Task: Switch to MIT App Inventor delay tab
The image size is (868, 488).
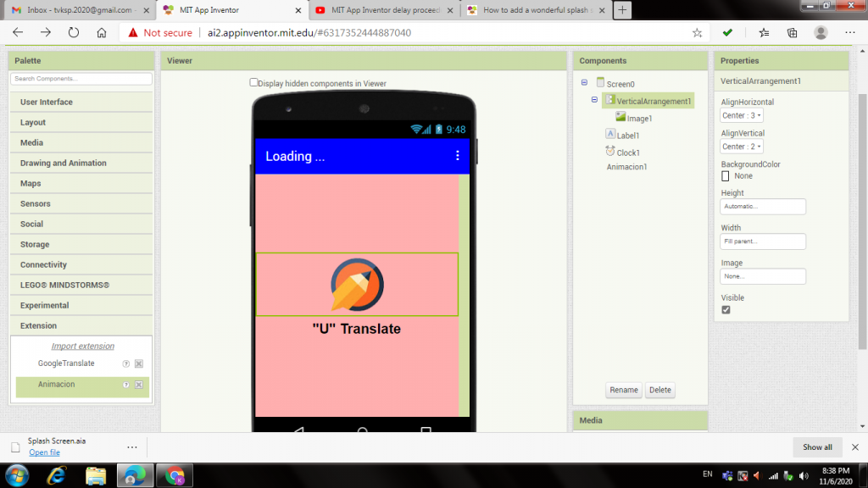Action: (385, 10)
